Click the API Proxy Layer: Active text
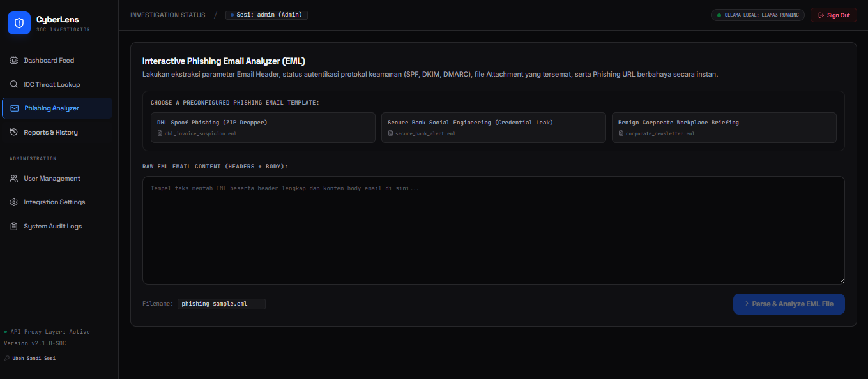The image size is (868, 379). [50, 332]
